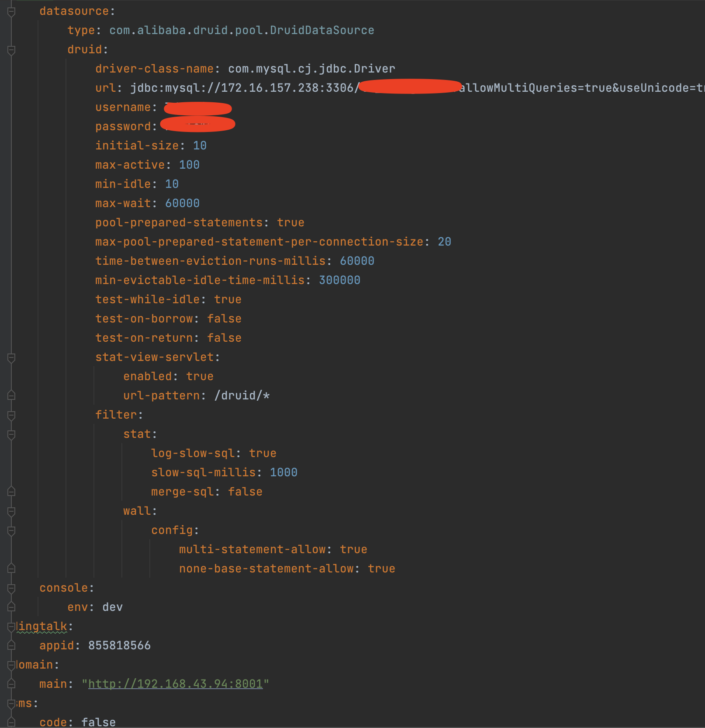Select the username key
This screenshot has width=705, height=728.
pyautogui.click(x=123, y=107)
